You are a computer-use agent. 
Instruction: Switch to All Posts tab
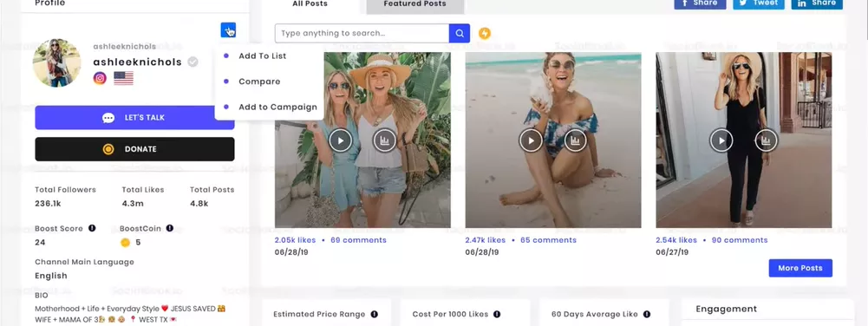click(310, 4)
